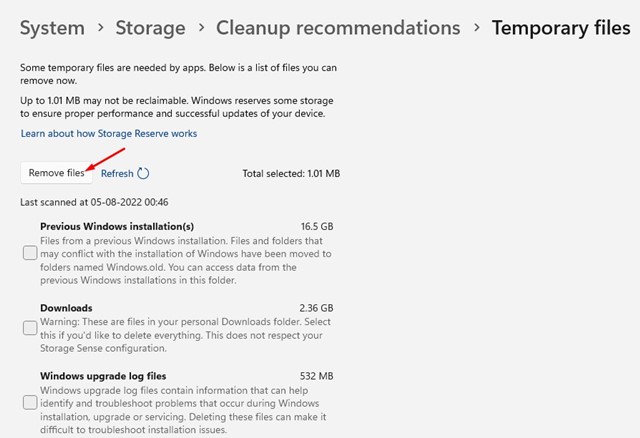Screen dimensions: 640x438
Task: Click the Total selected 1.01 MB text
Action: tap(291, 173)
